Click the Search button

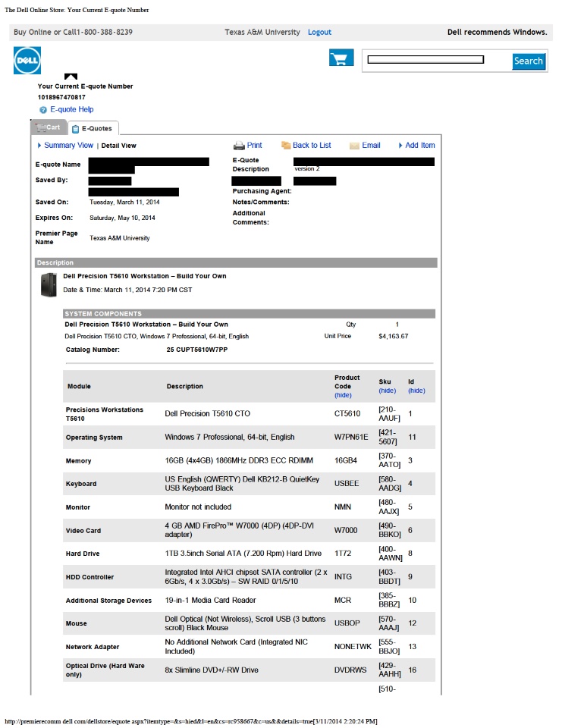(x=529, y=61)
